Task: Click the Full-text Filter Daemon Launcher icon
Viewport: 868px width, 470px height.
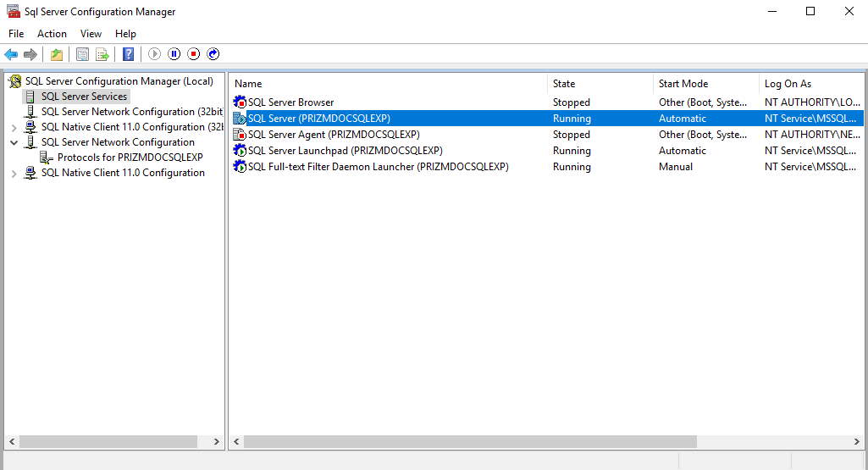Action: (240, 167)
